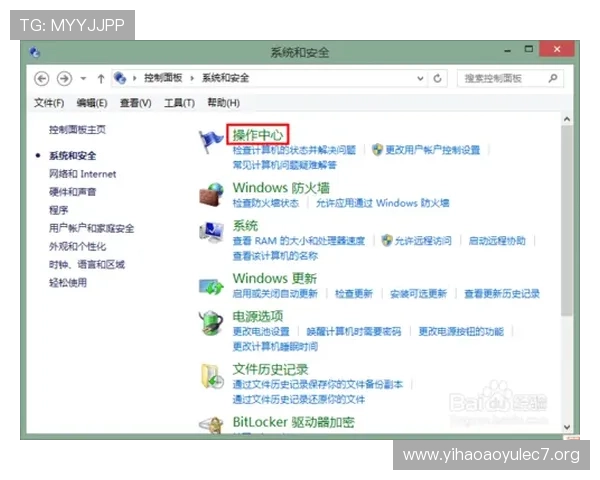Click 启动远程协助 link
Image resolution: width=600 pixels, height=480 pixels.
coord(497,241)
